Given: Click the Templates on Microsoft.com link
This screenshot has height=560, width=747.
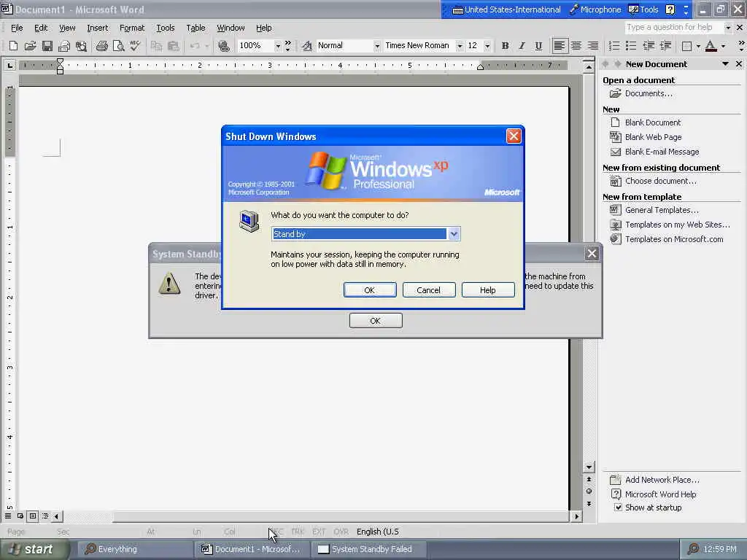Looking at the screenshot, I should pyautogui.click(x=674, y=239).
